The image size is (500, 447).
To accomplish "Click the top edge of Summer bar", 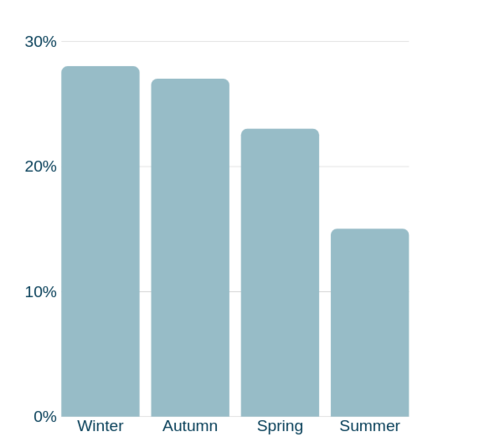I will pyautogui.click(x=370, y=229).
